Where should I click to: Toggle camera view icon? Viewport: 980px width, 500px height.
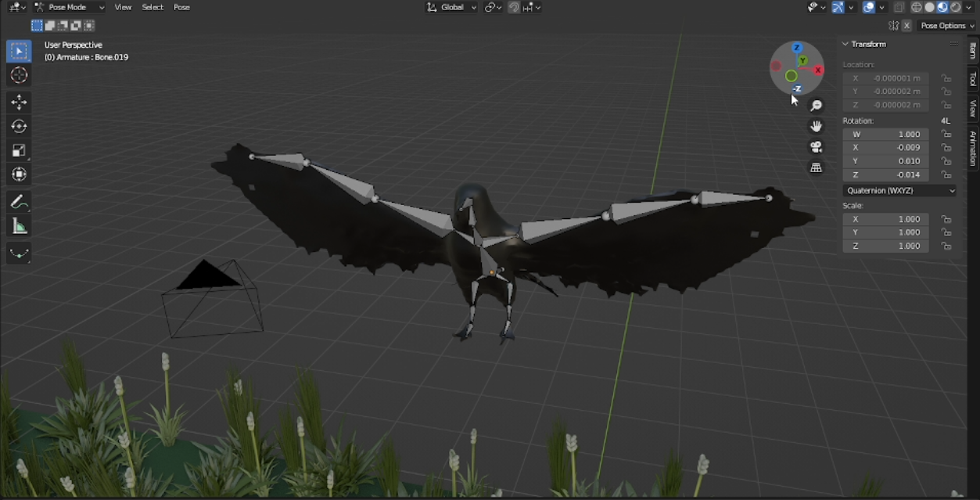[x=817, y=147]
